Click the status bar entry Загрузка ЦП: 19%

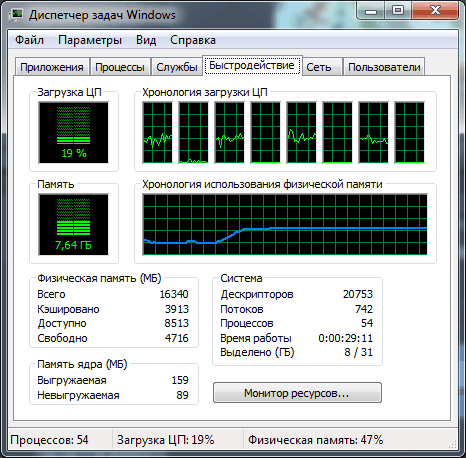165,440
